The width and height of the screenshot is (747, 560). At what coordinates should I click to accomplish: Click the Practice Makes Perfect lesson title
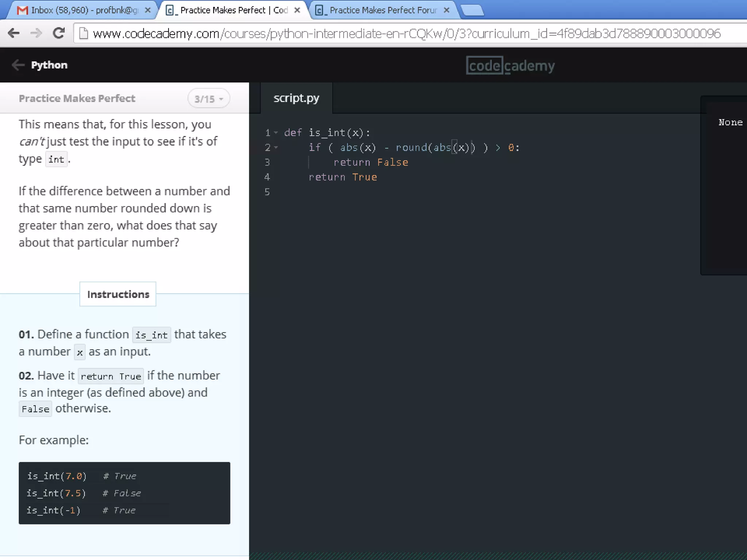pos(77,98)
